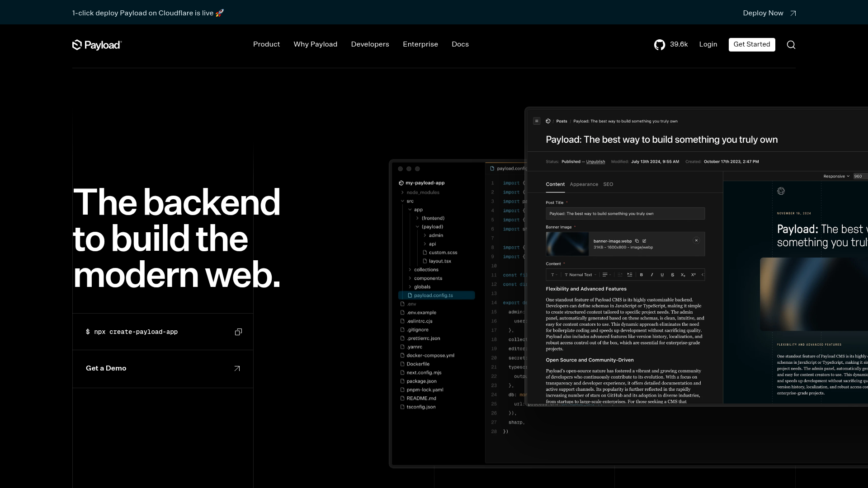Click the Deploy Now banner link
868x488 pixels.
point(769,13)
